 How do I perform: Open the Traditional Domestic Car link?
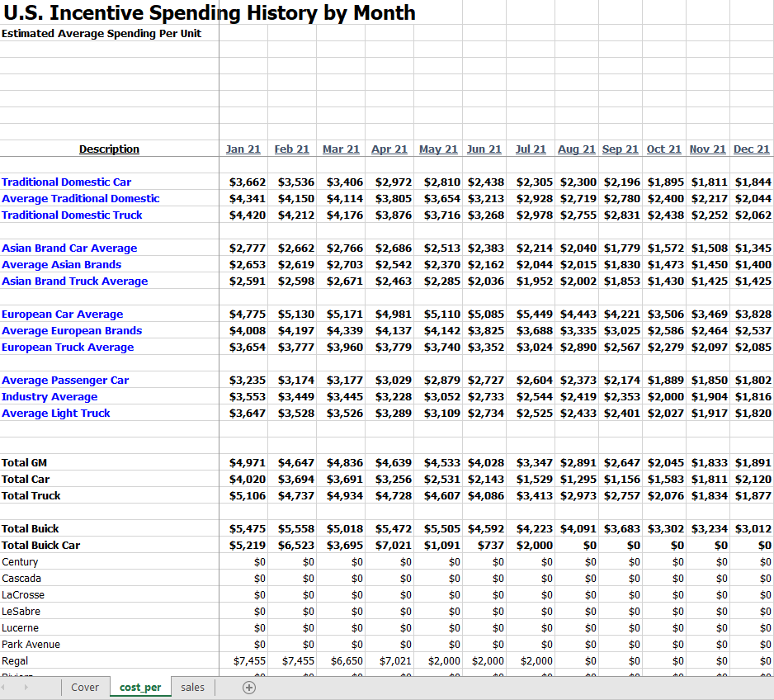click(66, 182)
